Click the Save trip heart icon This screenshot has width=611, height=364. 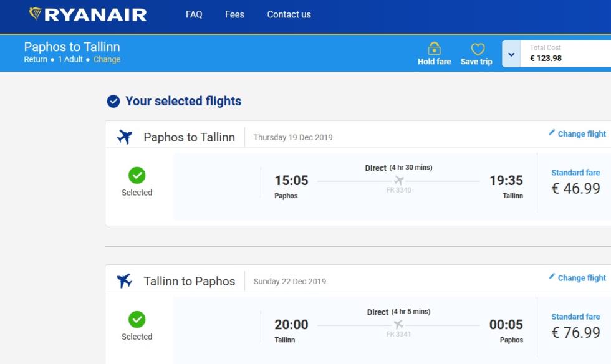478,49
